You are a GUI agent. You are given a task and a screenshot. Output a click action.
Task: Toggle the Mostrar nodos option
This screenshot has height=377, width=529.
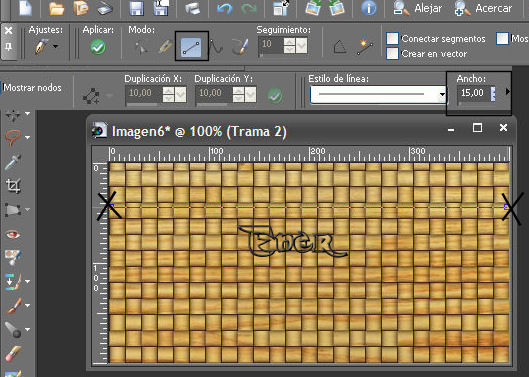click(x=32, y=88)
